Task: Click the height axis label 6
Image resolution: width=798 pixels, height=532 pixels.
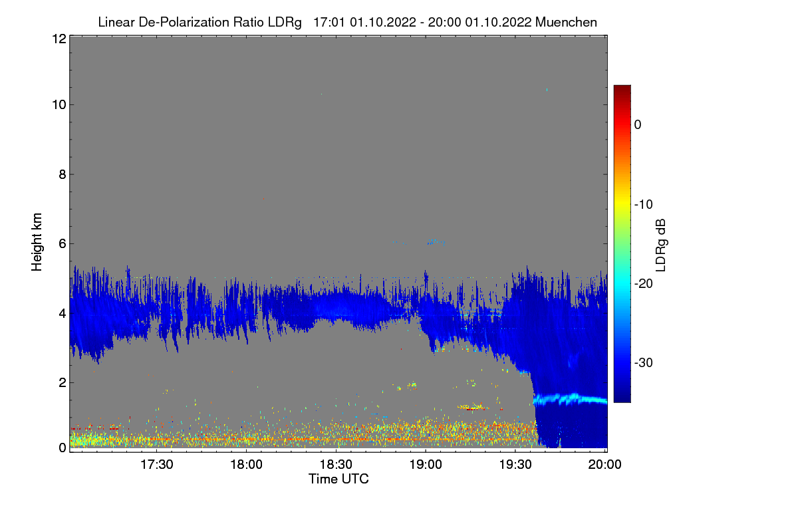Action: coord(61,244)
